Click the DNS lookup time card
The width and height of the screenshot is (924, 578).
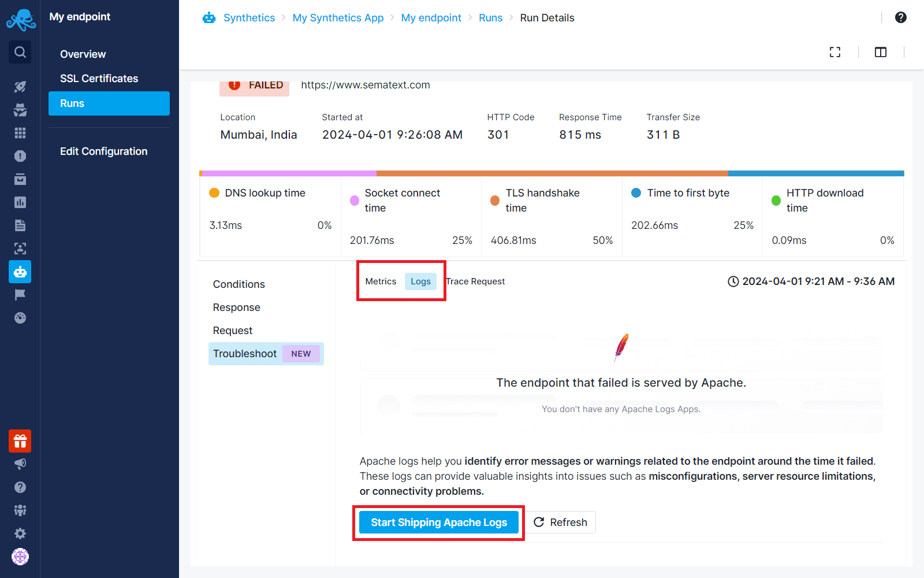[270, 217]
